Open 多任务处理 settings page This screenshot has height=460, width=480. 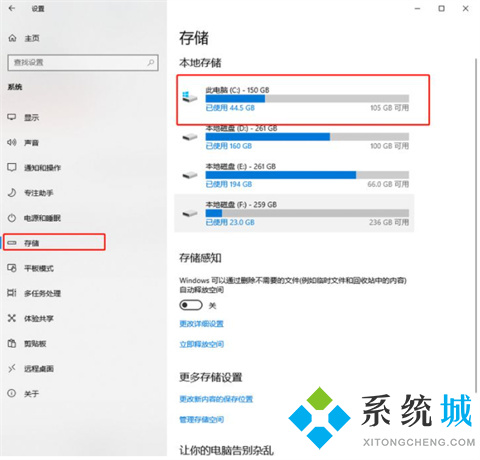coord(42,293)
